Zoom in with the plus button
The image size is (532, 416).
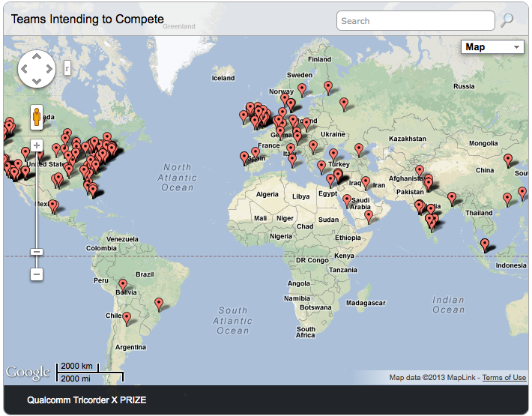click(37, 145)
